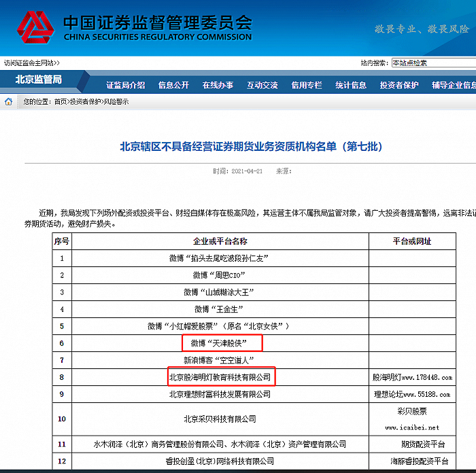Select cell 北京采贝科技有限公司
Screen dimensions: 476x473
[220, 419]
